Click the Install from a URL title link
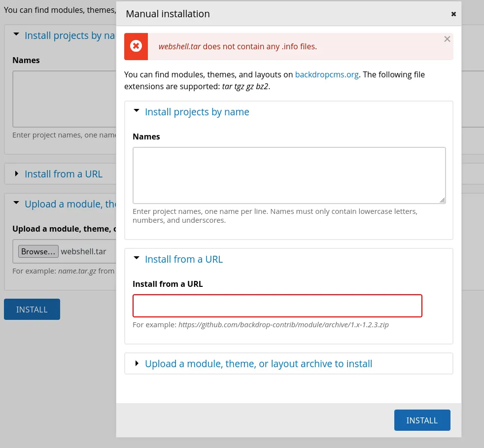 (x=183, y=259)
